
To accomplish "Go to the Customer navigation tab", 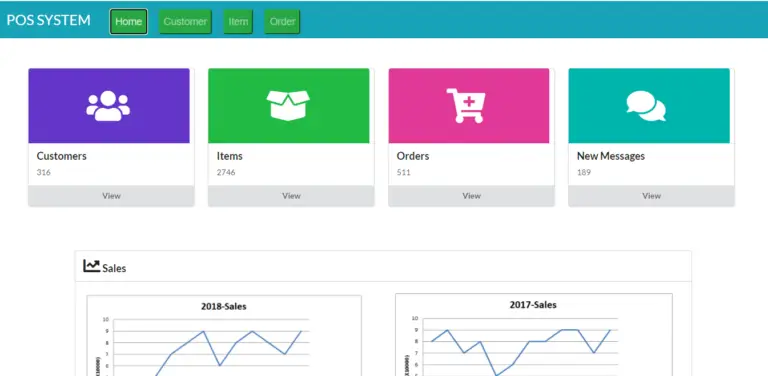I will click(185, 22).
